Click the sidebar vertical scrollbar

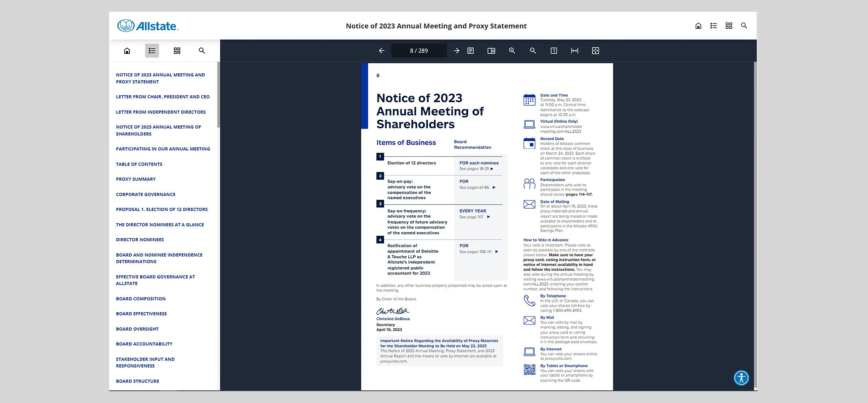218,95
